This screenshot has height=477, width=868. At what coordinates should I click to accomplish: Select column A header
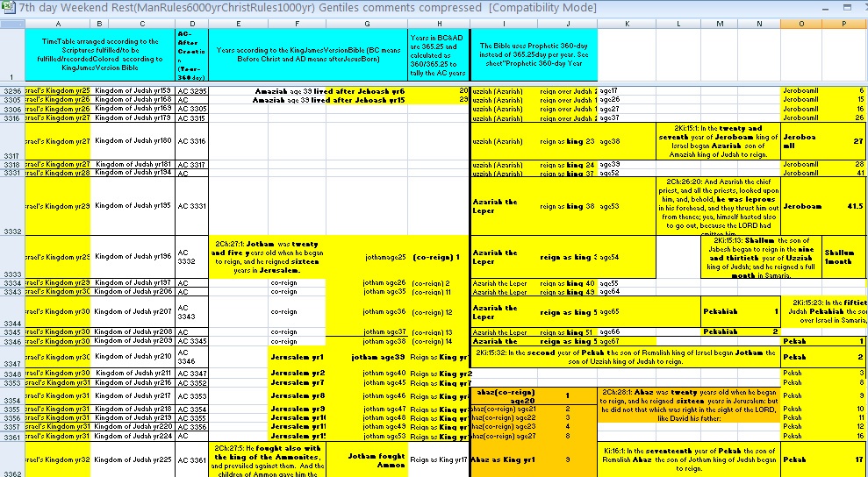[58, 24]
